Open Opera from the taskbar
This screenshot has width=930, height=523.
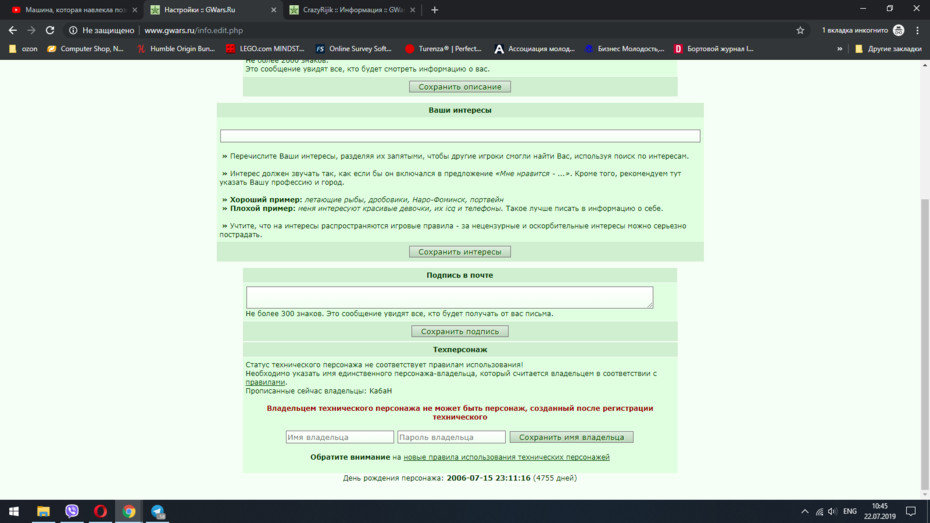click(x=100, y=511)
